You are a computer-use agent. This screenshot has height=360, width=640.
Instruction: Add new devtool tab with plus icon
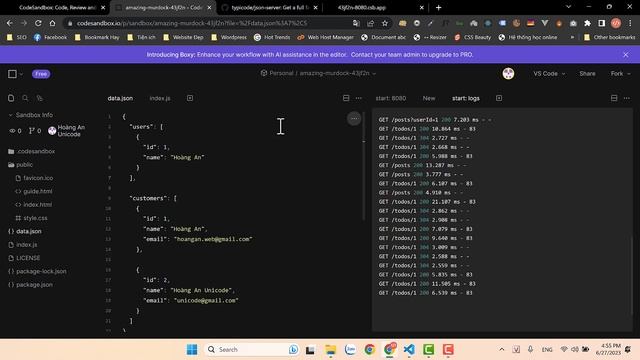[x=499, y=98]
